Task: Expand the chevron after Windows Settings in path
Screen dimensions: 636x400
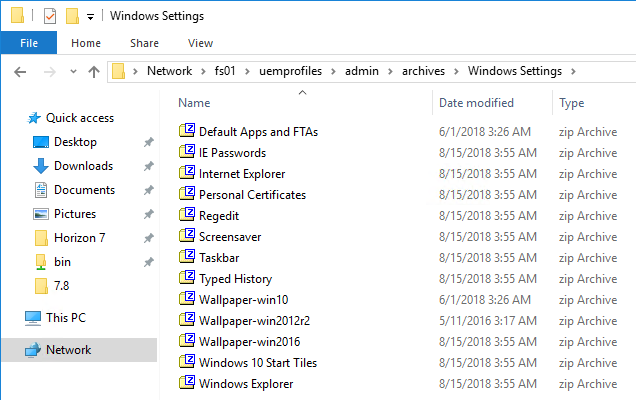Action: pyautogui.click(x=573, y=71)
